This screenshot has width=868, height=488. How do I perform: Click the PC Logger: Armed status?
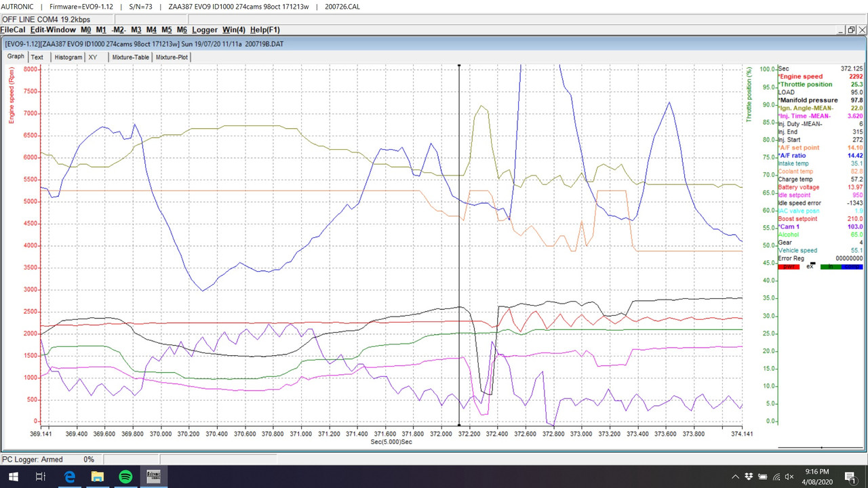[x=33, y=460]
